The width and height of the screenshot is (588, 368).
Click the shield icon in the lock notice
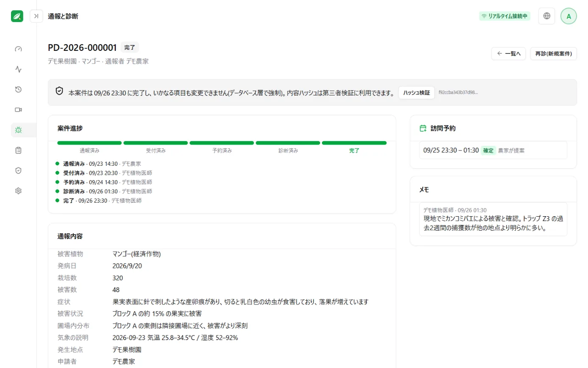click(59, 91)
